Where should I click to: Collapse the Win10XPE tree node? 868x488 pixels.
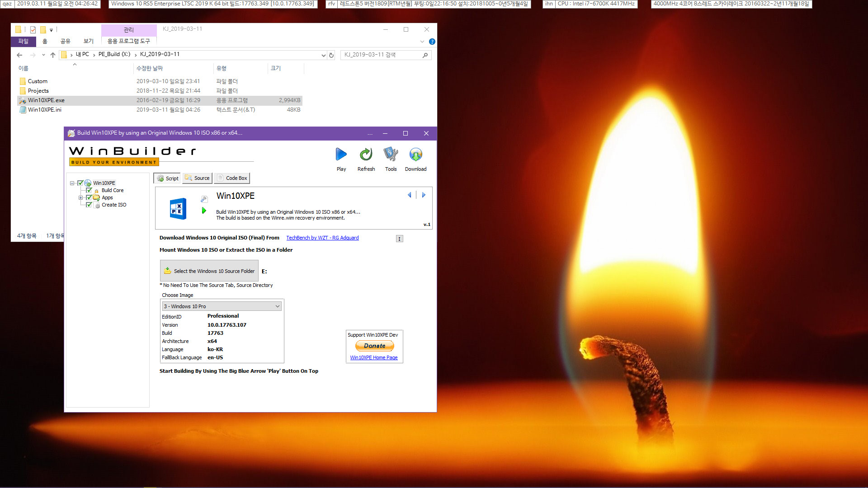click(x=72, y=183)
